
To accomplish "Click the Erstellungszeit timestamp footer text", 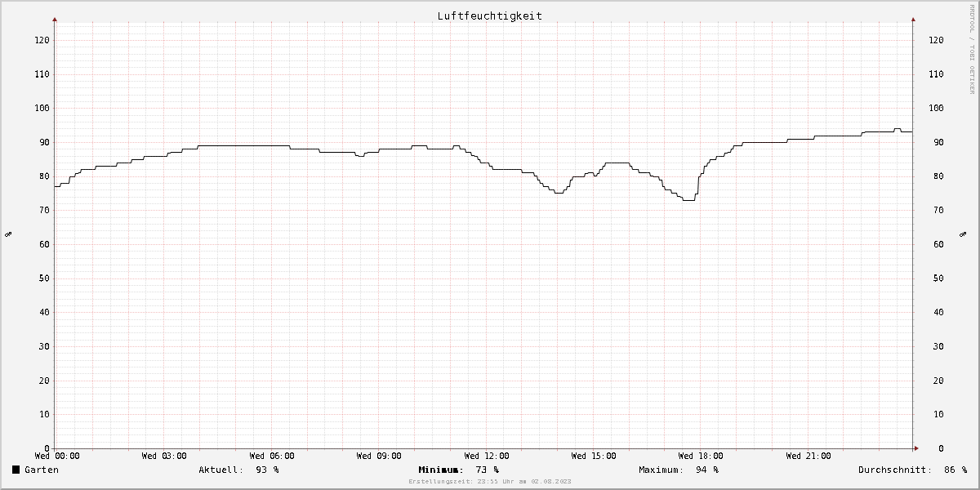I will (x=490, y=482).
